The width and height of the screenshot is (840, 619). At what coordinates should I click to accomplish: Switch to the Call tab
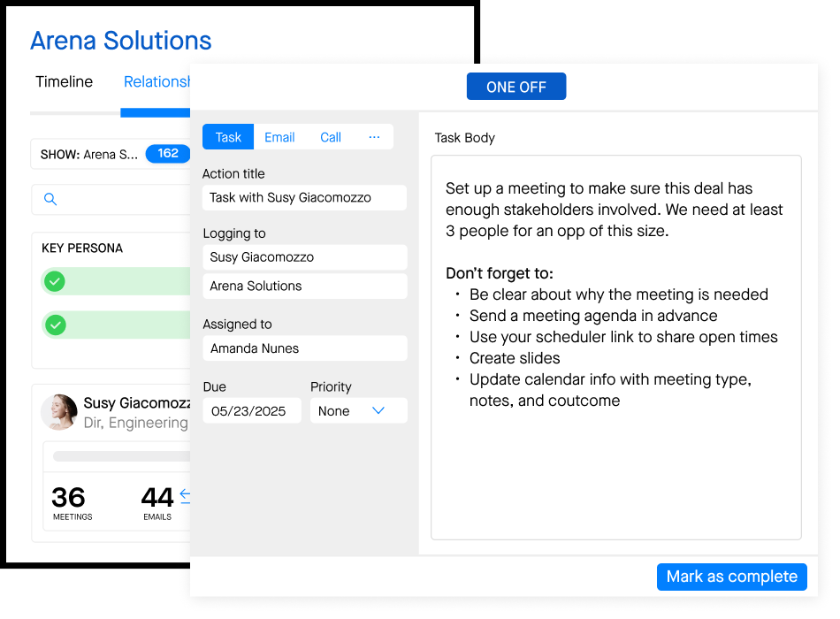click(x=331, y=137)
